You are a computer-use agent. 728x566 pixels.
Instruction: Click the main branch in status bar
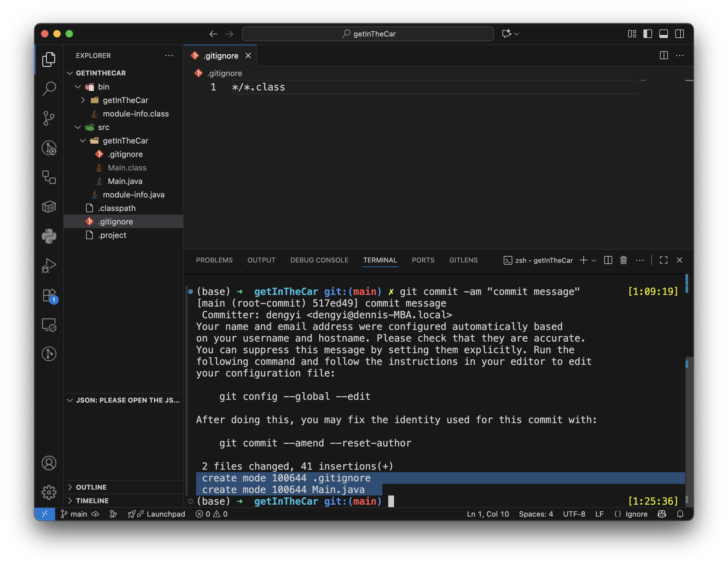click(x=75, y=514)
